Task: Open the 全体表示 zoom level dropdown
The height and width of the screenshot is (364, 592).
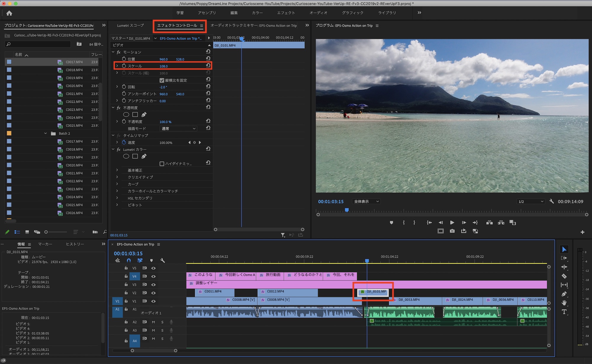Action: (x=366, y=202)
